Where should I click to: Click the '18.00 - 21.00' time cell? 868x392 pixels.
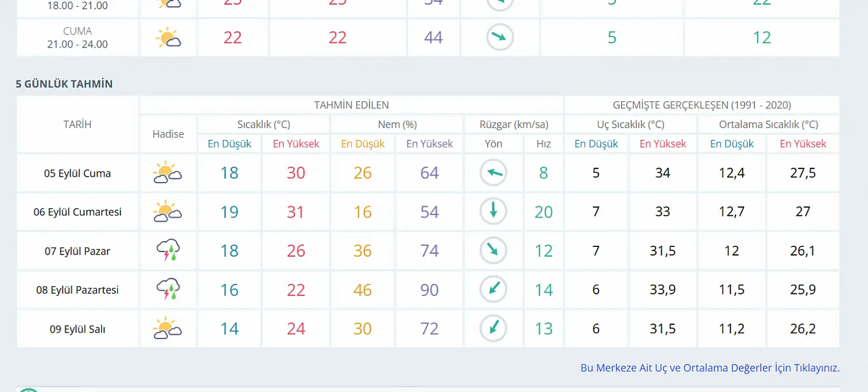coord(77,6)
